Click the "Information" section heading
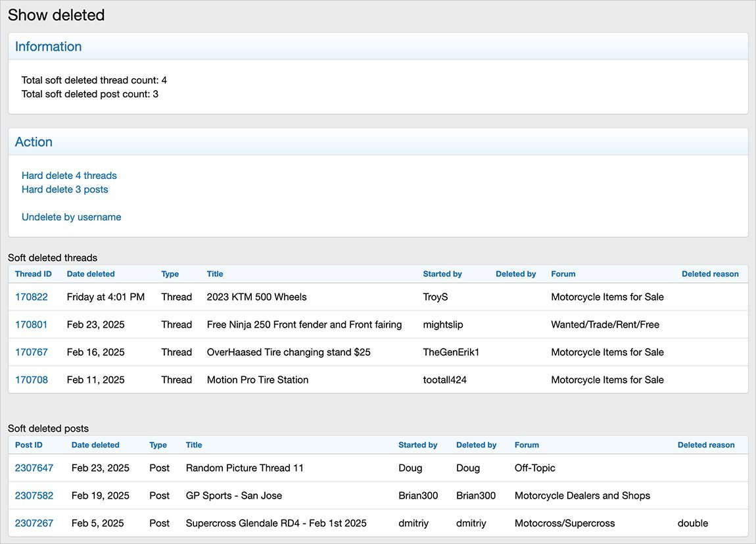 (x=48, y=46)
